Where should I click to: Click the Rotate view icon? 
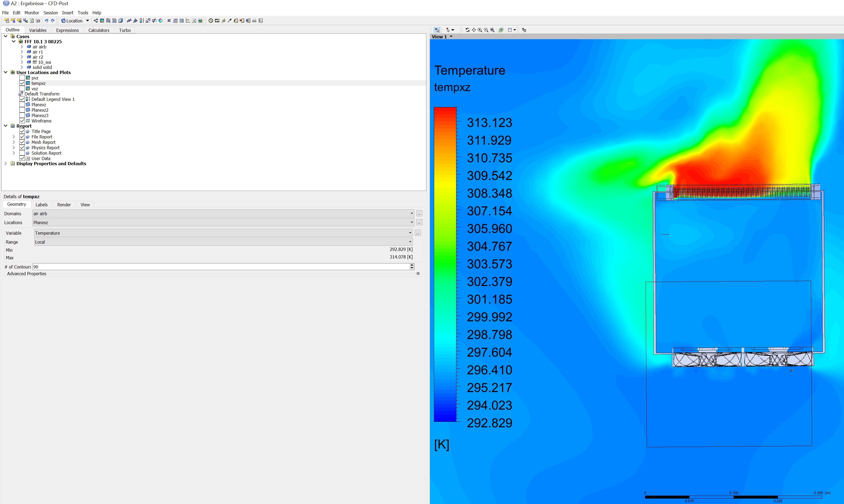click(467, 30)
